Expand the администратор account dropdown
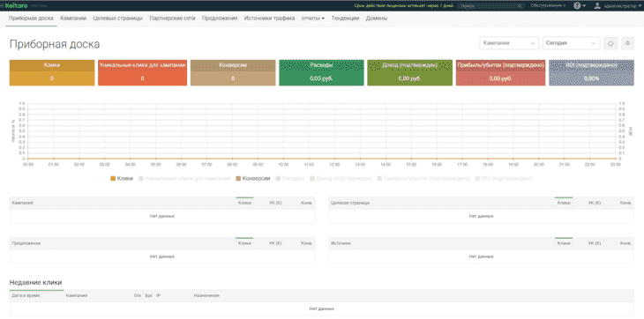Screen dimensions: 644x319 (622, 6)
